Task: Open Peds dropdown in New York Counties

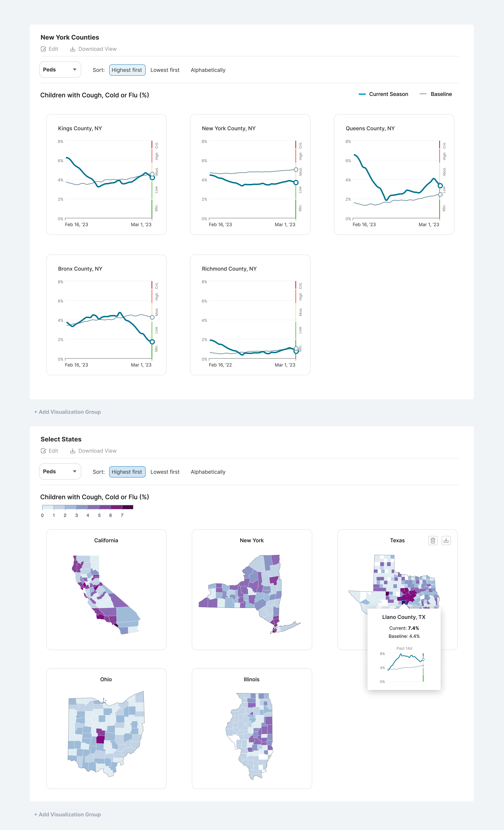Action: 60,70
